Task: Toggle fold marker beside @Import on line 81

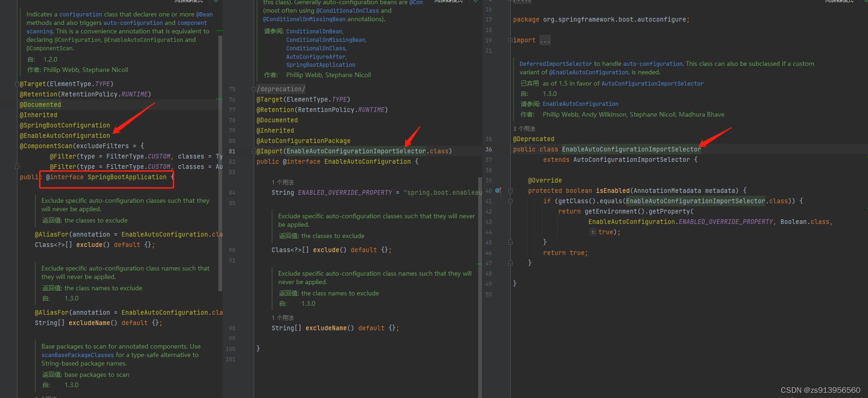Action: click(254, 151)
